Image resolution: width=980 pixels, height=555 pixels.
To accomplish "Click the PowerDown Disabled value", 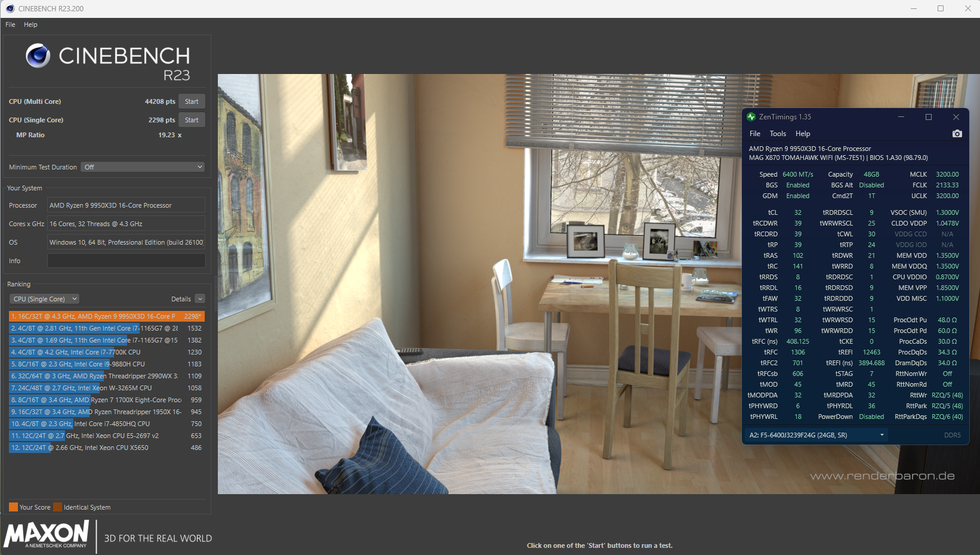I will pyautogui.click(x=871, y=417).
